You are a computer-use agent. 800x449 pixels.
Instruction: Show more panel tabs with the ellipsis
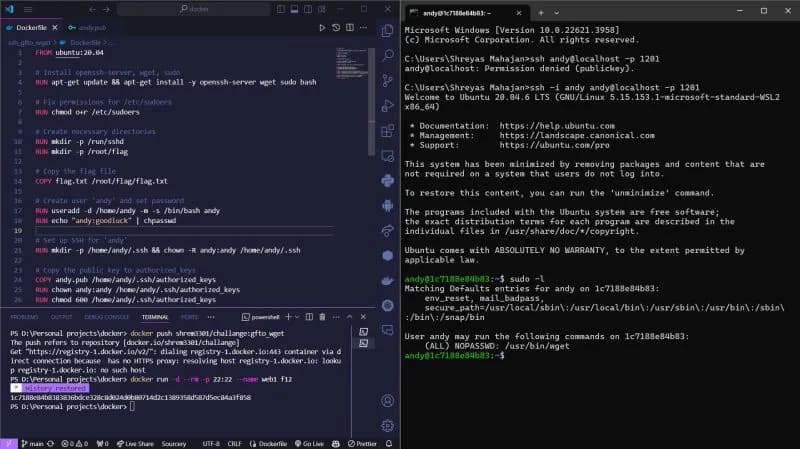[x=211, y=317]
